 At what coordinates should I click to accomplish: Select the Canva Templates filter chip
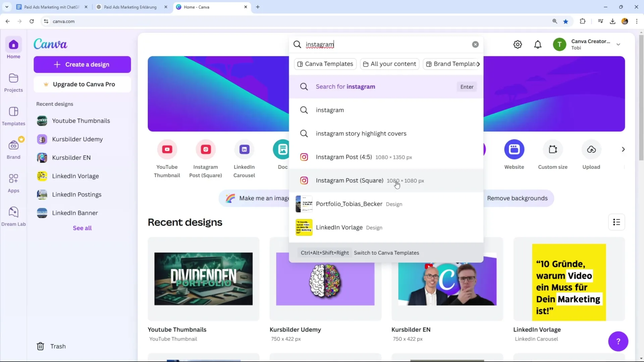click(325, 64)
